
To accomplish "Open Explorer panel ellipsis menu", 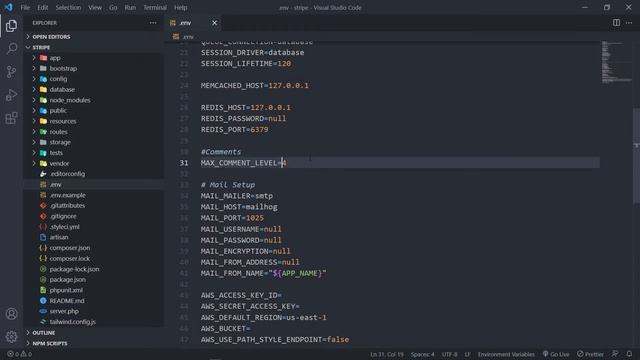I will point(153,23).
